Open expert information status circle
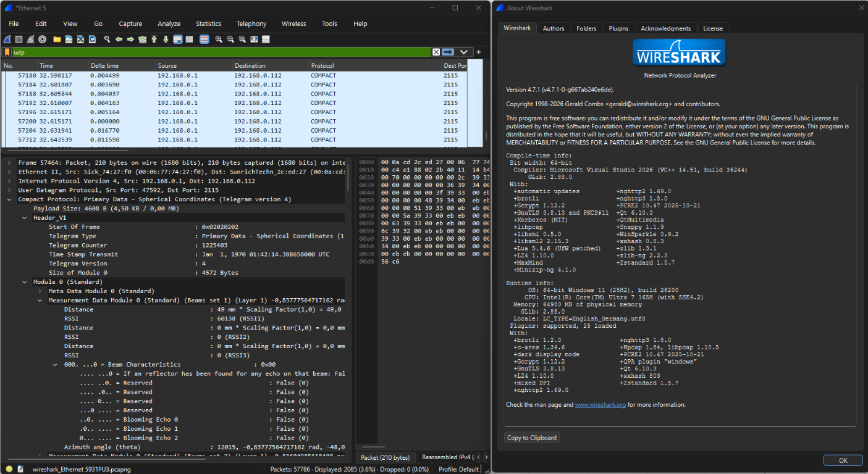 point(9,469)
